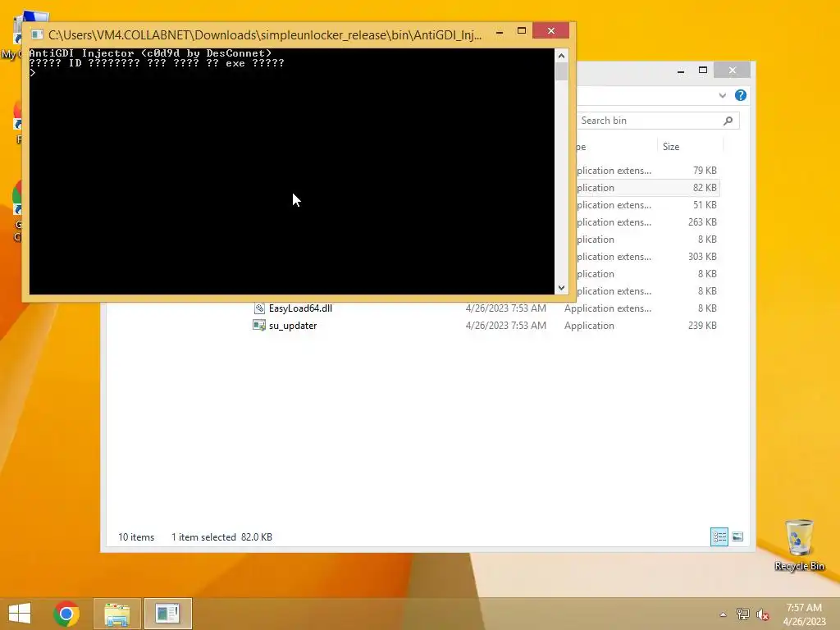The image size is (840, 630).
Task: Click the 263 KB size cell
Action: click(x=702, y=221)
